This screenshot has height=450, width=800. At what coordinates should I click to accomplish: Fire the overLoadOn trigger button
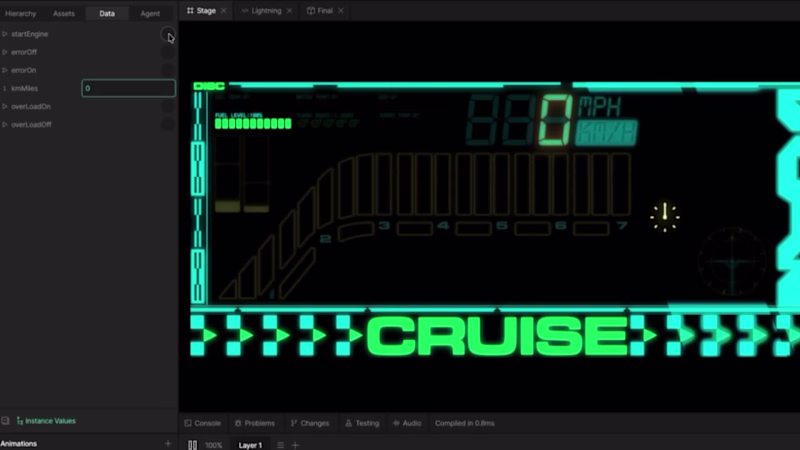point(167,107)
